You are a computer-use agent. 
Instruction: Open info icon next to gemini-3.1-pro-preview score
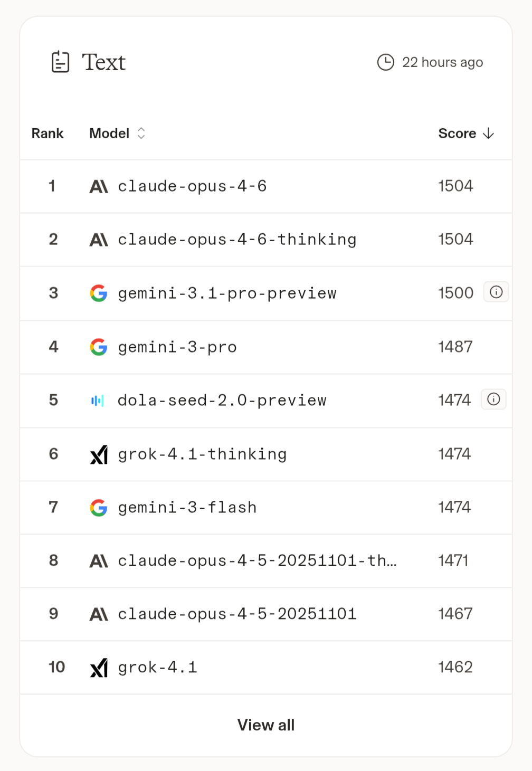tap(496, 292)
